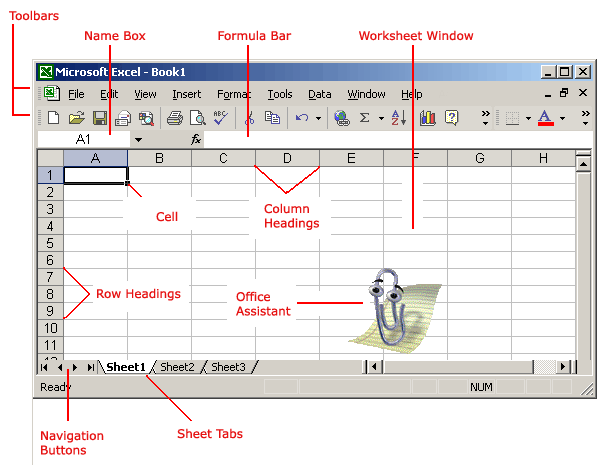Screen dimensions: 599x465
Task: Save the workbook with the floppy disk icon
Action: pos(100,118)
